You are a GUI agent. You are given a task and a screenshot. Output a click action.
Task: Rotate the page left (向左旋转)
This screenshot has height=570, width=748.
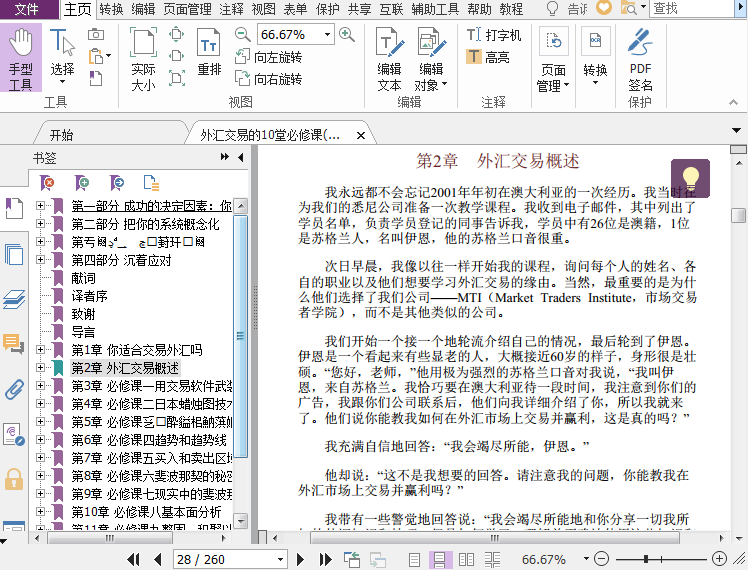click(x=268, y=57)
